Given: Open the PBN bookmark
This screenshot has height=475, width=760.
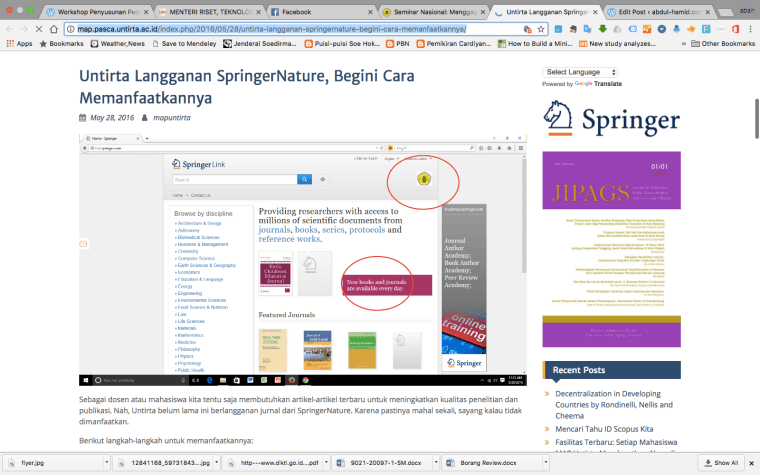Looking at the screenshot, I should 397,44.
